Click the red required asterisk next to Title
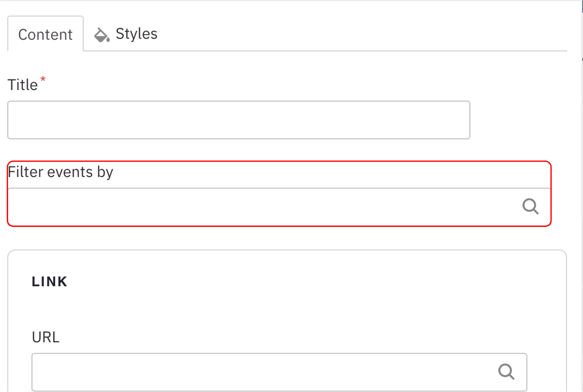Image resolution: width=583 pixels, height=392 pixels. (x=43, y=79)
